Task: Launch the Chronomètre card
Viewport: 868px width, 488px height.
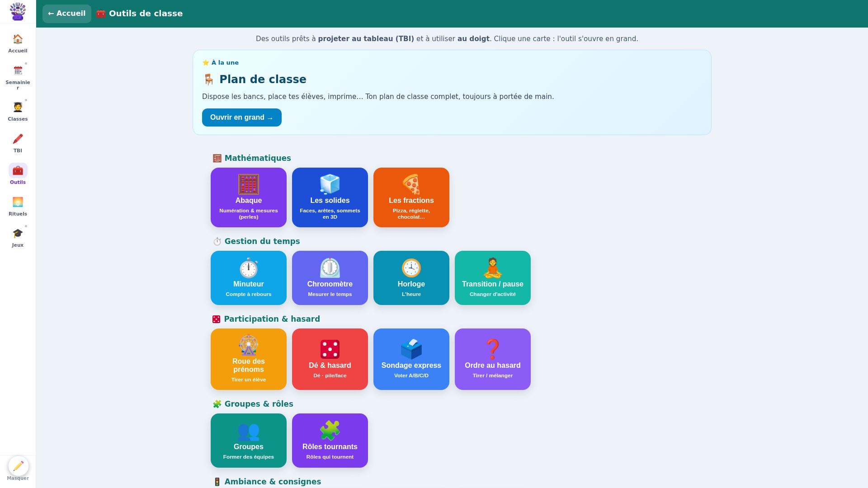Action: pyautogui.click(x=330, y=278)
